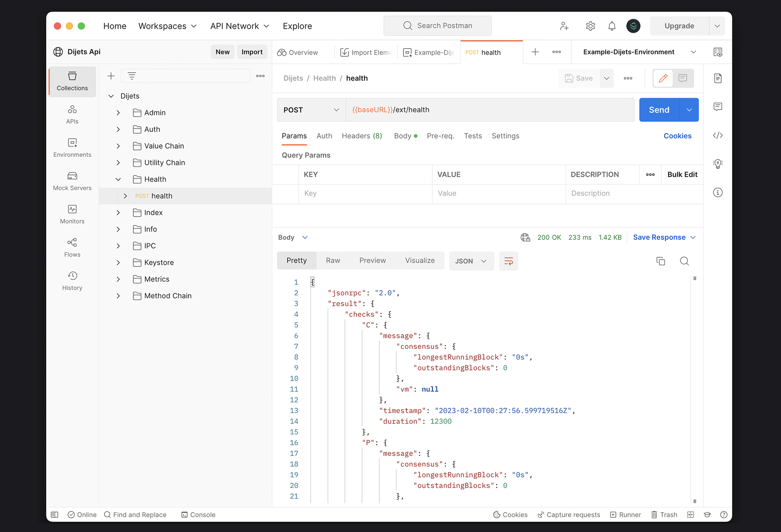Open the invite collaborators icon
The height and width of the screenshot is (532, 781).
pyautogui.click(x=564, y=26)
